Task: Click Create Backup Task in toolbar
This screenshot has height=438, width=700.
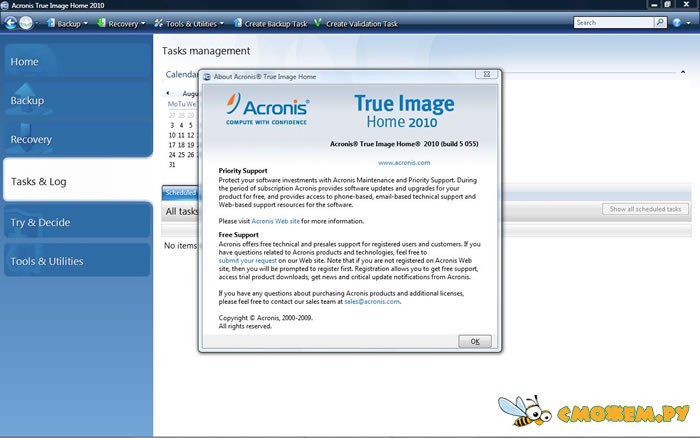Action: tap(271, 24)
